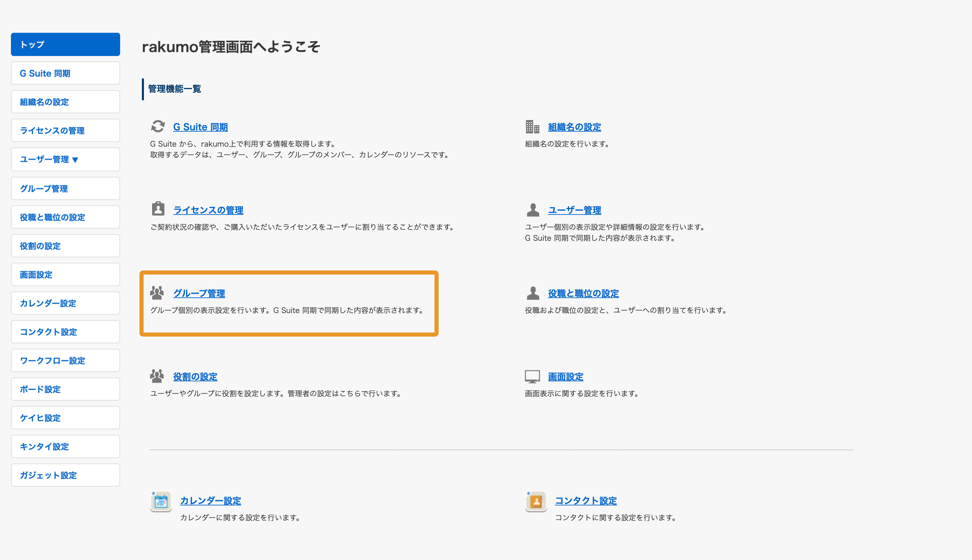Open ワークフロー設定 in the sidebar
This screenshot has width=972, height=560.
[x=65, y=360]
